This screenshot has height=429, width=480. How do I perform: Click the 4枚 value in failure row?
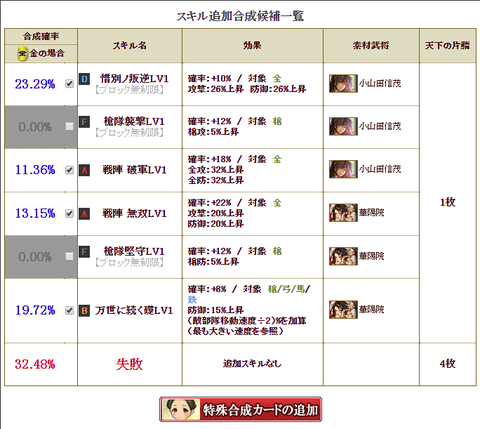(x=448, y=364)
